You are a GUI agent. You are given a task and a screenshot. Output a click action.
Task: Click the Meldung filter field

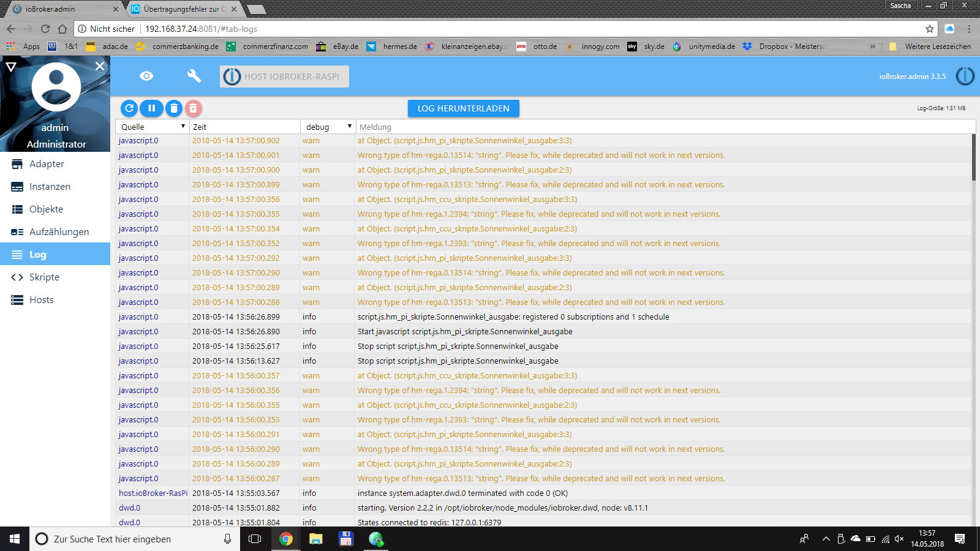click(666, 127)
